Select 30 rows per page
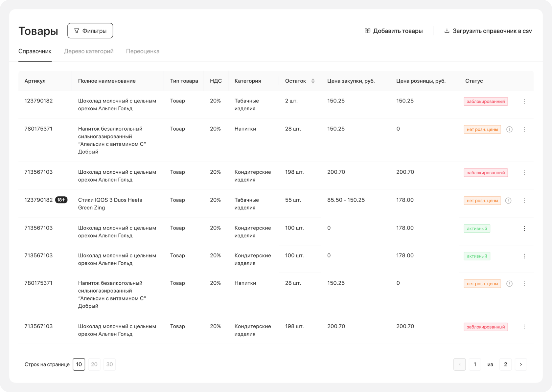552x392 pixels. click(x=109, y=364)
